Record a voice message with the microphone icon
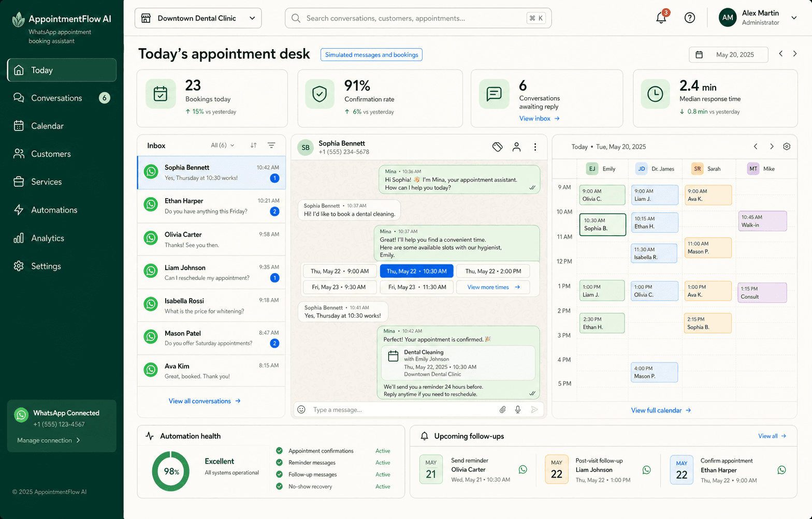 [518, 409]
